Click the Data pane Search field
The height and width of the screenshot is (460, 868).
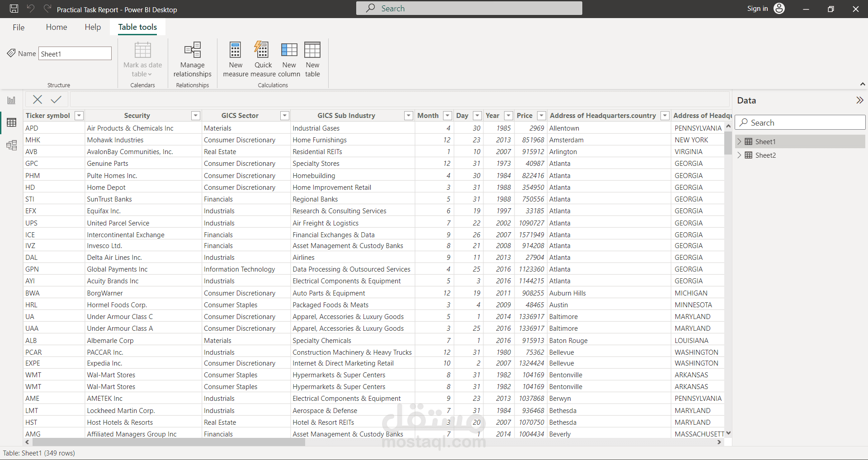[800, 122]
